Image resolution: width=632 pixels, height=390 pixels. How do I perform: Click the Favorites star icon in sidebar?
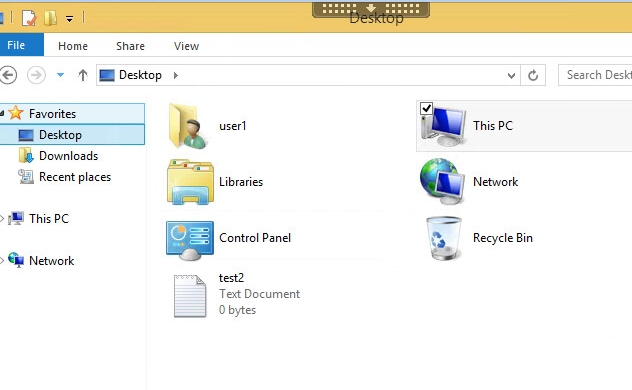coord(16,113)
